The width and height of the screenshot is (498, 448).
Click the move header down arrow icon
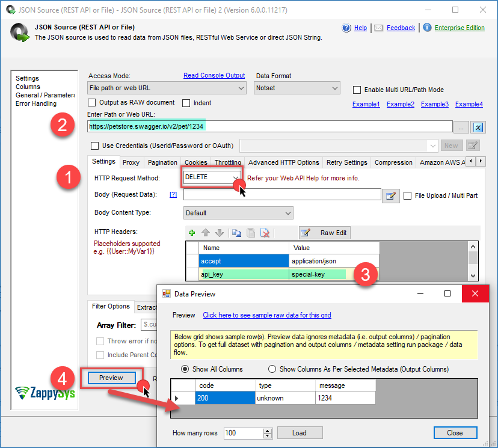pyautogui.click(x=219, y=233)
